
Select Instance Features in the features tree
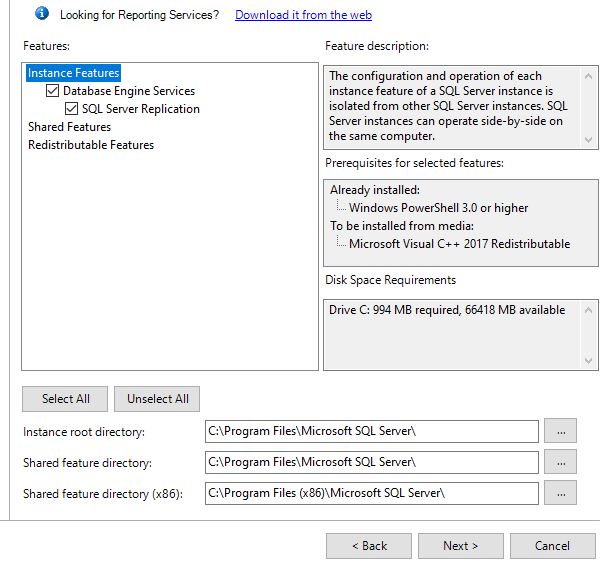[73, 73]
